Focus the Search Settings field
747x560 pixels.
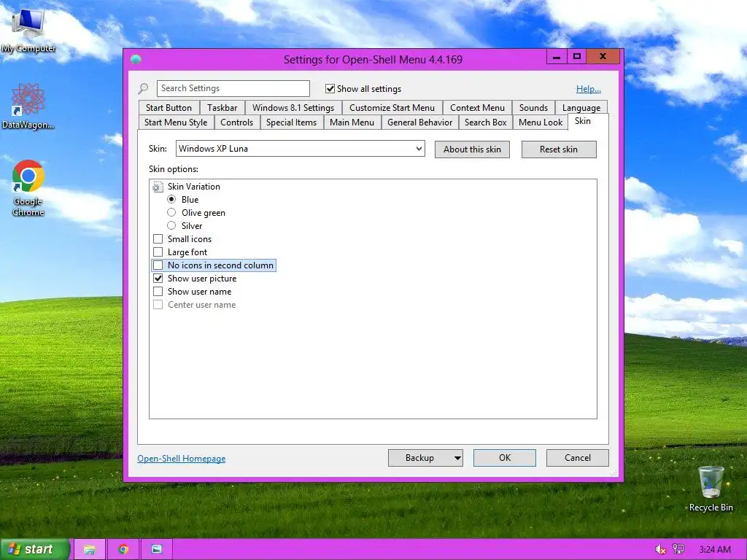pyautogui.click(x=233, y=88)
